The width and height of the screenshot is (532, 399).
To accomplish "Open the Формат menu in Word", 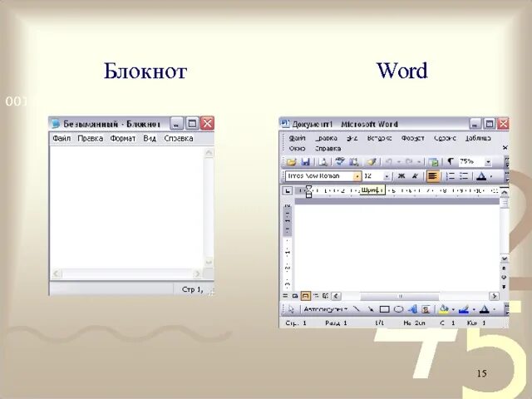I will 412,138.
